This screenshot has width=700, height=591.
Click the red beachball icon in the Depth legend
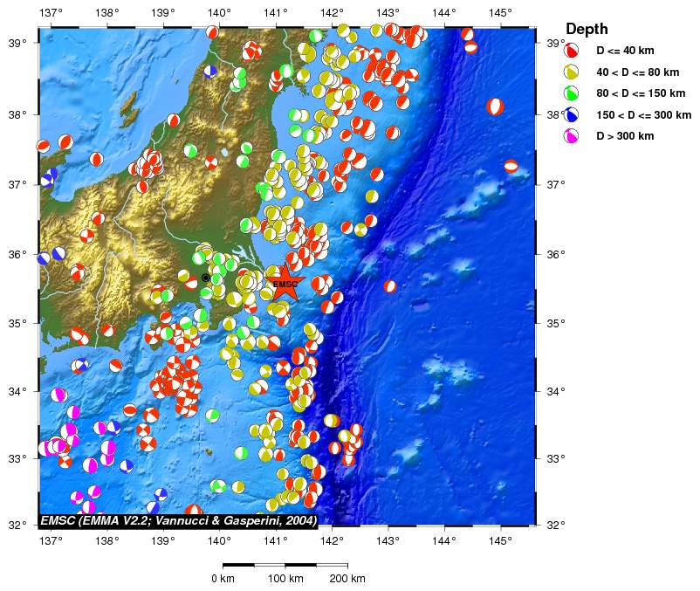pos(573,52)
